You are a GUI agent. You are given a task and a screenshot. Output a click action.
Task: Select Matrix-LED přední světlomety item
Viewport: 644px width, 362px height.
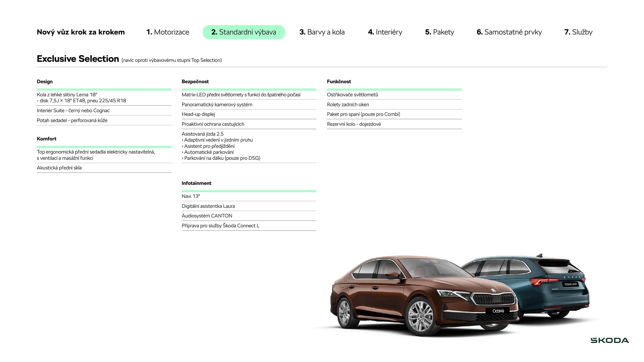coord(242,95)
